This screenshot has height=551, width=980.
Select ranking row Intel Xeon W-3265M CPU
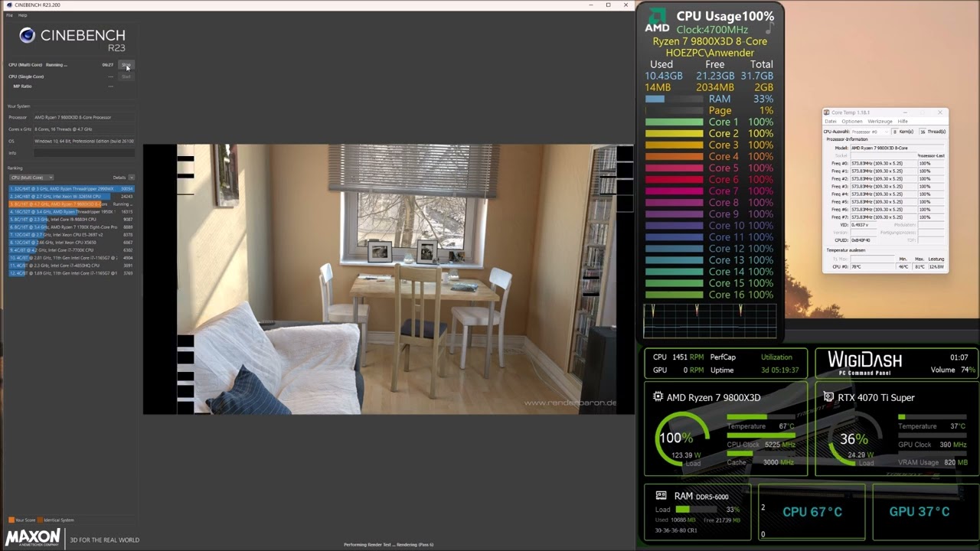click(71, 197)
